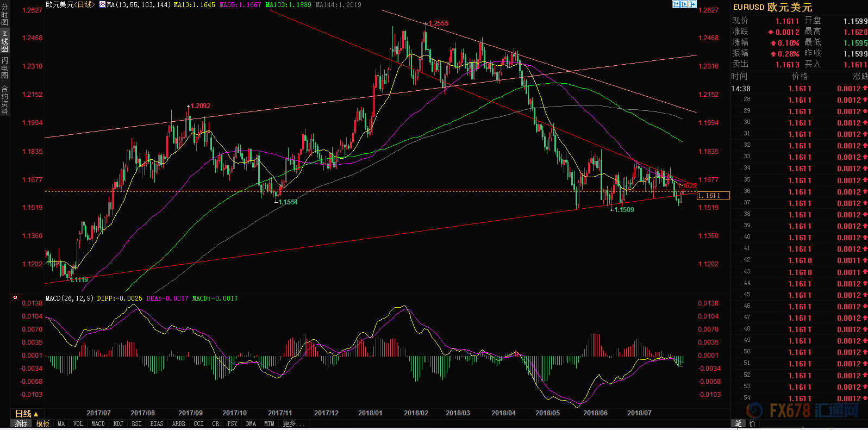Click the first blue chart-control icon, top right
The height and width of the screenshot is (430, 868).
coord(676,4)
